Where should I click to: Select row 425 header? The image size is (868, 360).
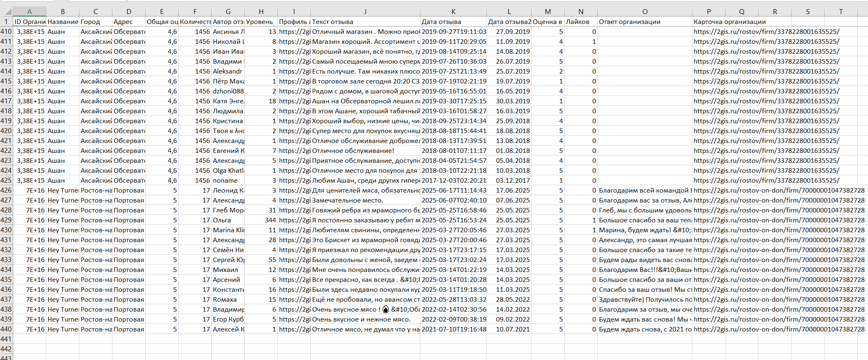pyautogui.click(x=6, y=180)
